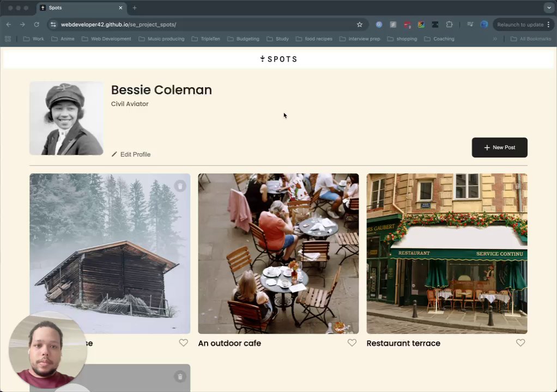Open the apps grid icon in bookmarks bar
The height and width of the screenshot is (392, 557).
coord(8,39)
